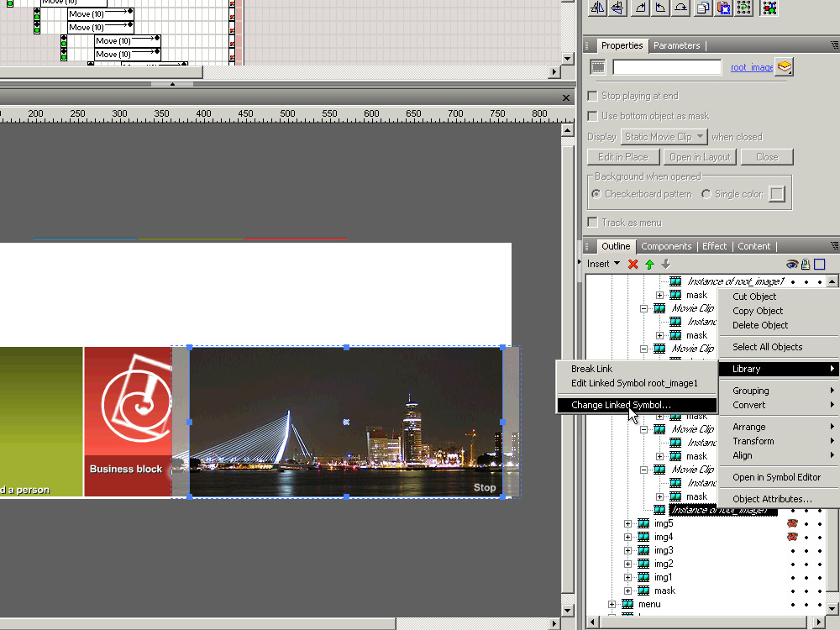Click the library book icon beside root_image
The image size is (840, 630).
coord(784,67)
